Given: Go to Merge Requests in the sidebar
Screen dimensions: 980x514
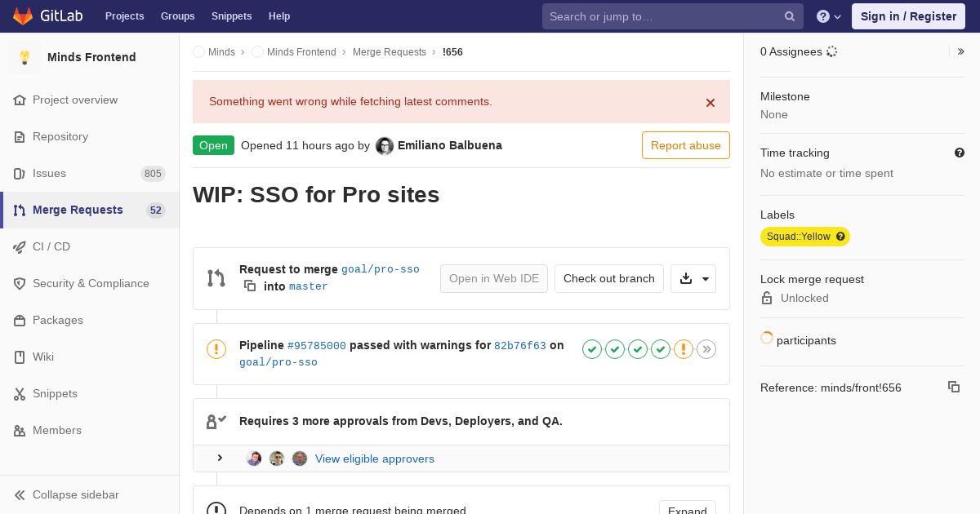Looking at the screenshot, I should pyautogui.click(x=90, y=210).
